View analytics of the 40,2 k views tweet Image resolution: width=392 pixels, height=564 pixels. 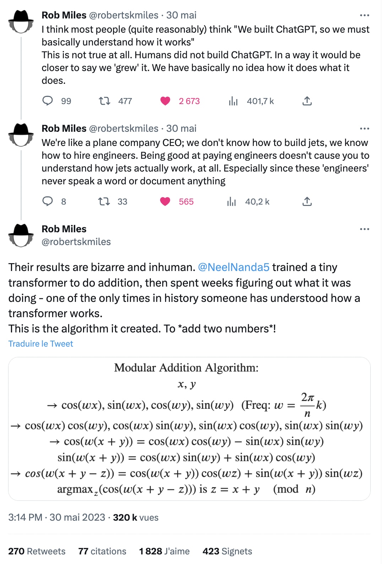[232, 202]
